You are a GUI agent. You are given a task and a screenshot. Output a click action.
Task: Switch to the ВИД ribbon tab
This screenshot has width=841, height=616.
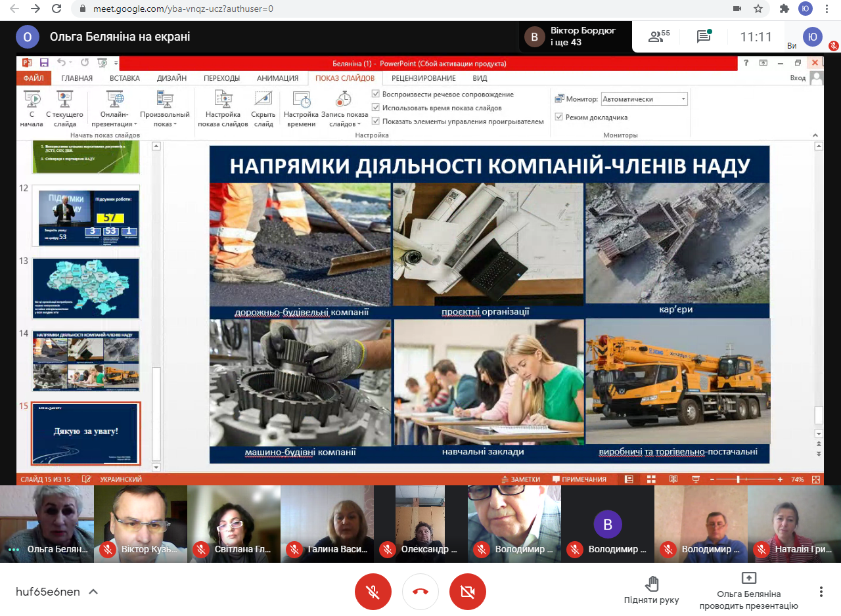coord(480,78)
